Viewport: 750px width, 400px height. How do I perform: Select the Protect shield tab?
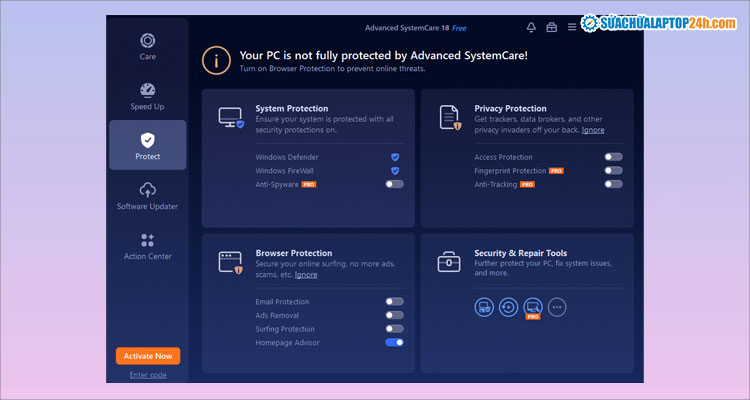click(x=147, y=145)
